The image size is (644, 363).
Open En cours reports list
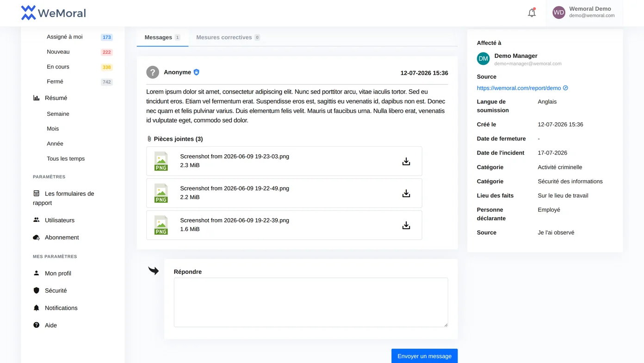[58, 67]
